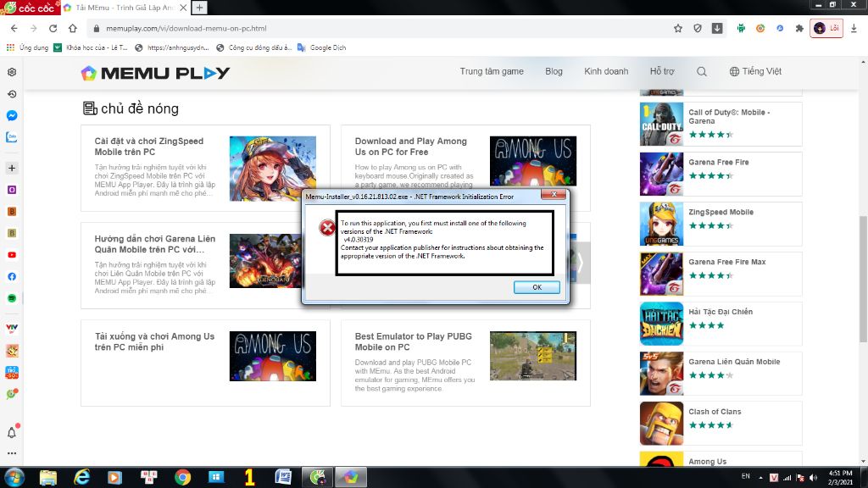Open the Kinh doanh menu item

click(606, 71)
